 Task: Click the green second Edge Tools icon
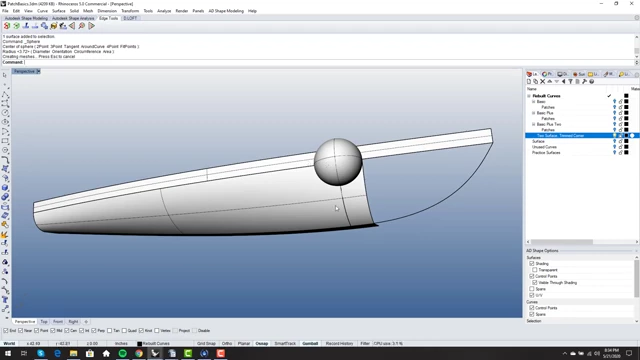[x=16, y=26]
